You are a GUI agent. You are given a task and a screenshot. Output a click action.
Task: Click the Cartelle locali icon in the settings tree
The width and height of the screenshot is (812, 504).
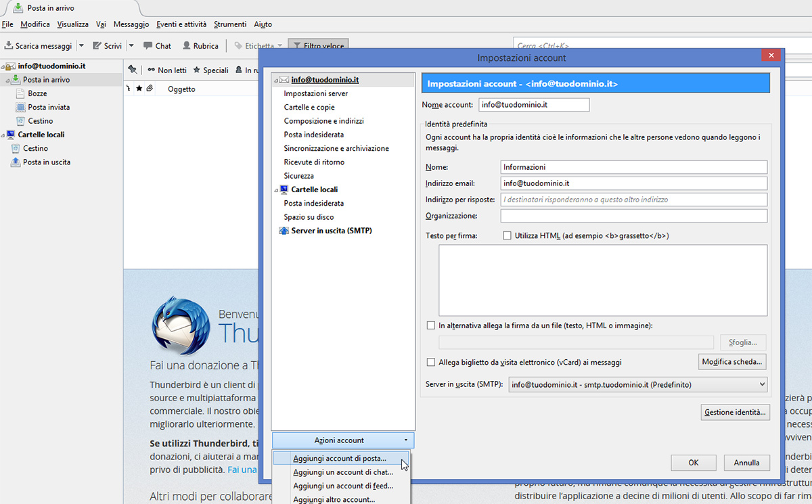point(284,189)
